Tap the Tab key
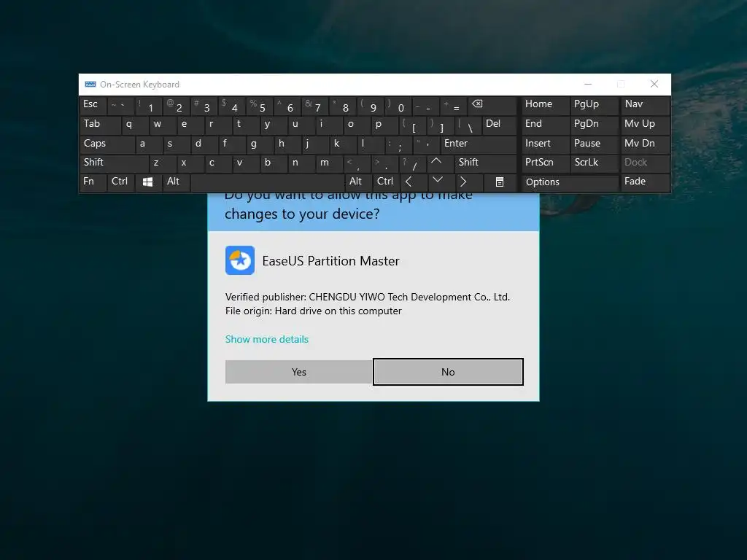This screenshot has height=560, width=747. coord(100,124)
